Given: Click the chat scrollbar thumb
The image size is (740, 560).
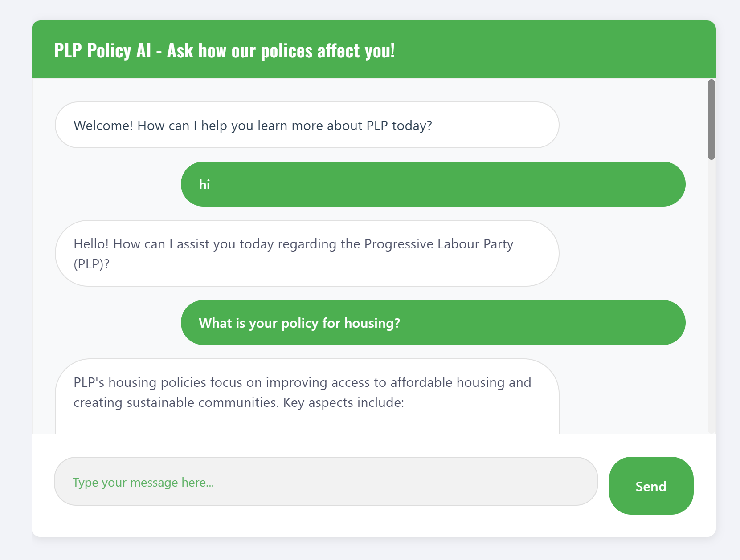Looking at the screenshot, I should point(711,119).
